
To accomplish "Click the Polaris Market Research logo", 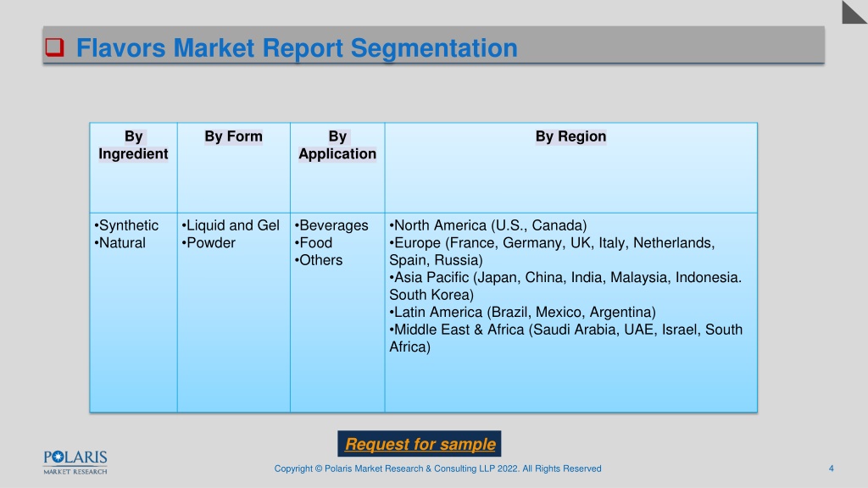I will coord(75,463).
